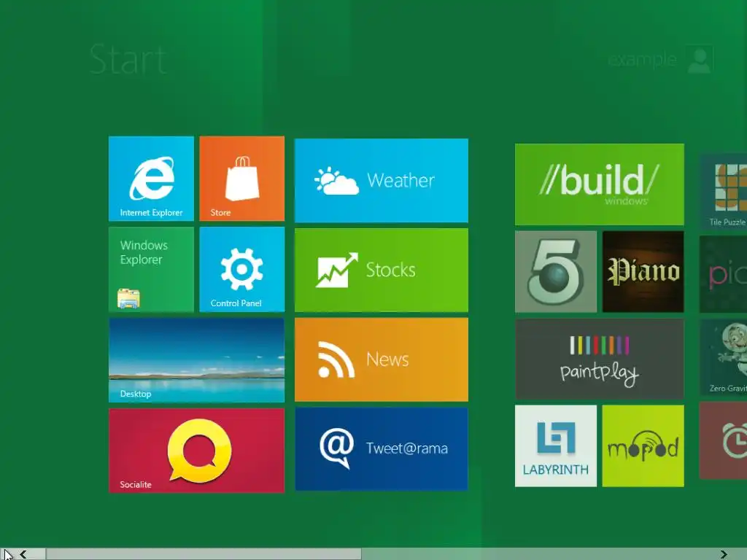This screenshot has height=560, width=747.
Task: Open the News feed tile
Action: (x=381, y=359)
